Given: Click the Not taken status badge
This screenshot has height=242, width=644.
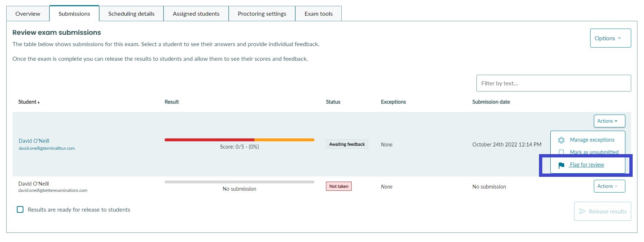Looking at the screenshot, I should pos(339,186).
